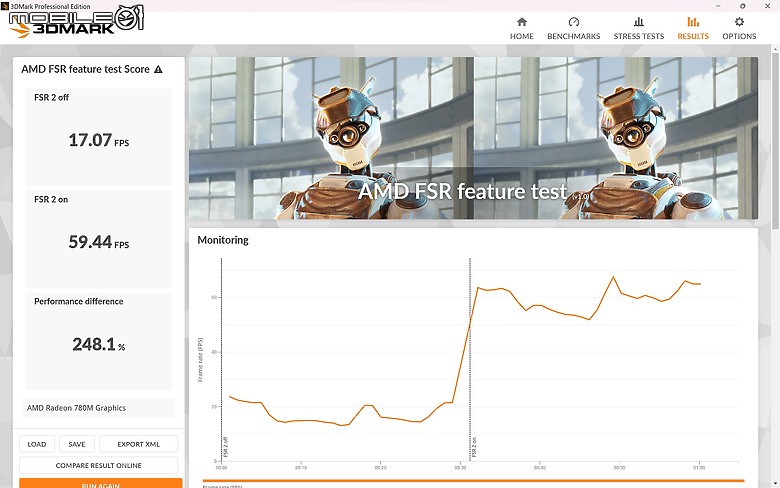Click COMPARE RESULT ONLINE button

pyautogui.click(x=98, y=465)
